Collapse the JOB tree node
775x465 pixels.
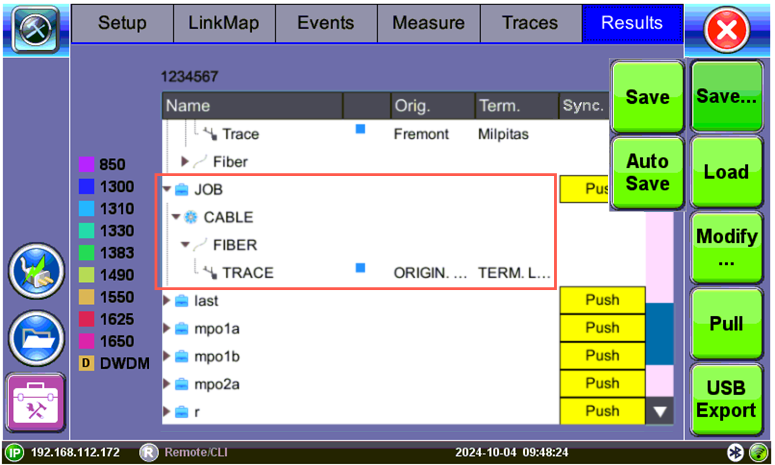coord(167,189)
